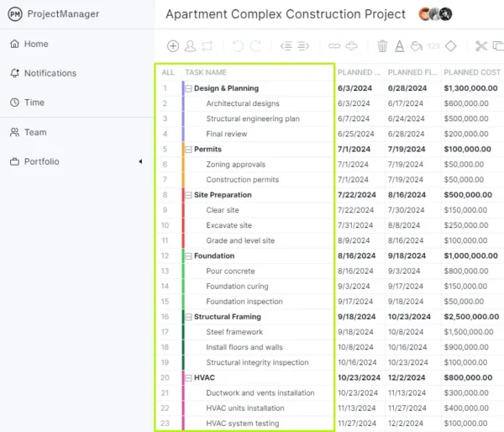Click the fill color paint bucket icon
This screenshot has height=432, width=504.
[x=417, y=46]
